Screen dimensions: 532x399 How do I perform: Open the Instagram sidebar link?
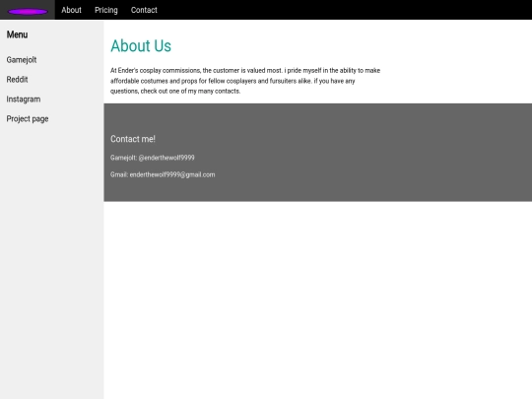[x=24, y=100]
